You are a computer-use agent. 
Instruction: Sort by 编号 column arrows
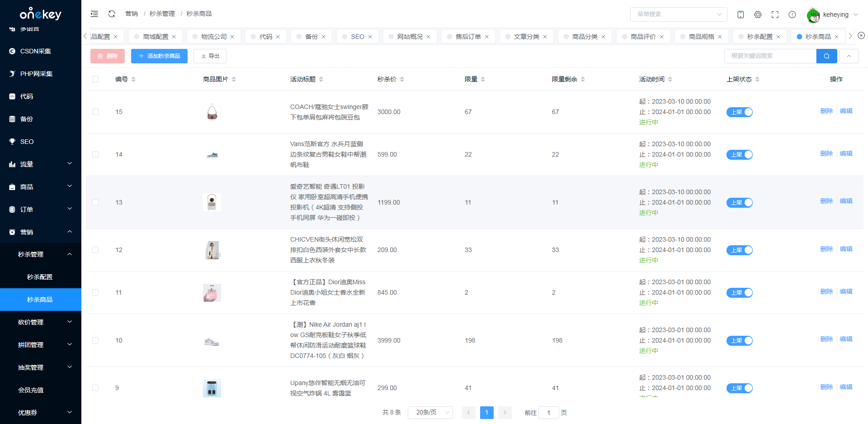click(x=133, y=79)
